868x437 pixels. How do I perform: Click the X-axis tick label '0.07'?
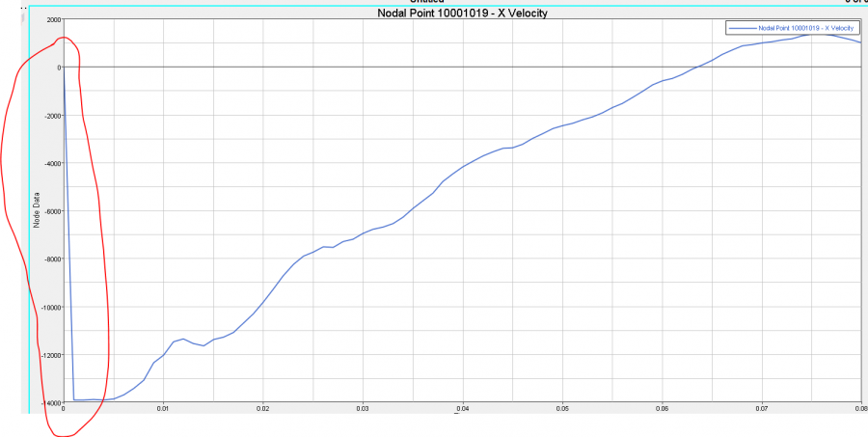[762, 409]
